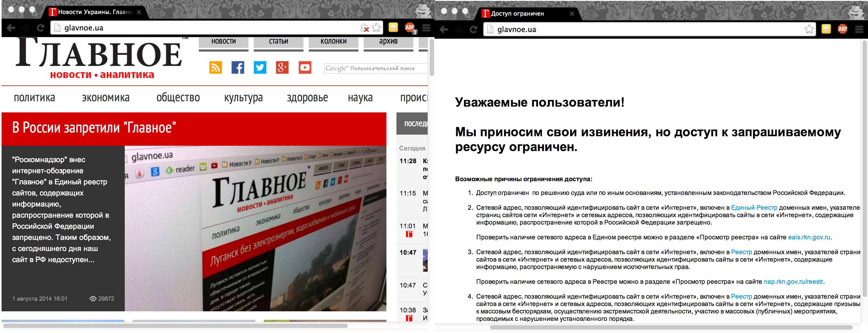Click yellow extension icon in left browser toolbar
Screen dimensions: 868x333
[393, 27]
